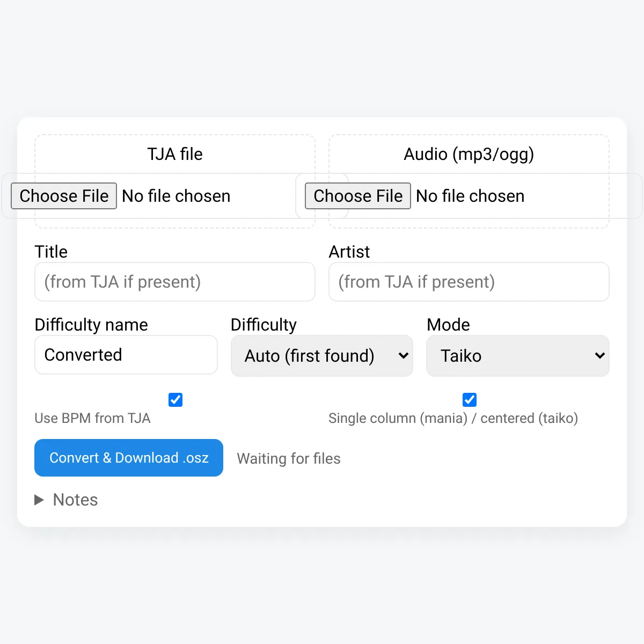Click the Use BPM from TJA label

tap(92, 419)
